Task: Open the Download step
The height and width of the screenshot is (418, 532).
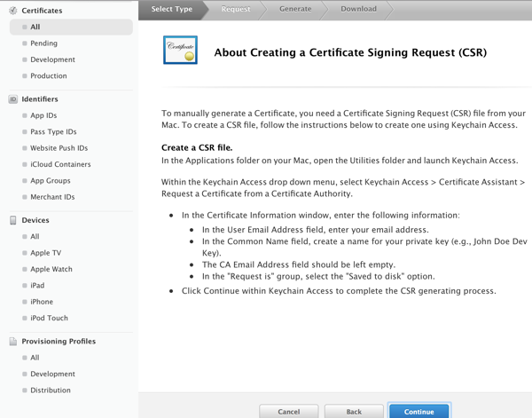Action: coord(359,9)
